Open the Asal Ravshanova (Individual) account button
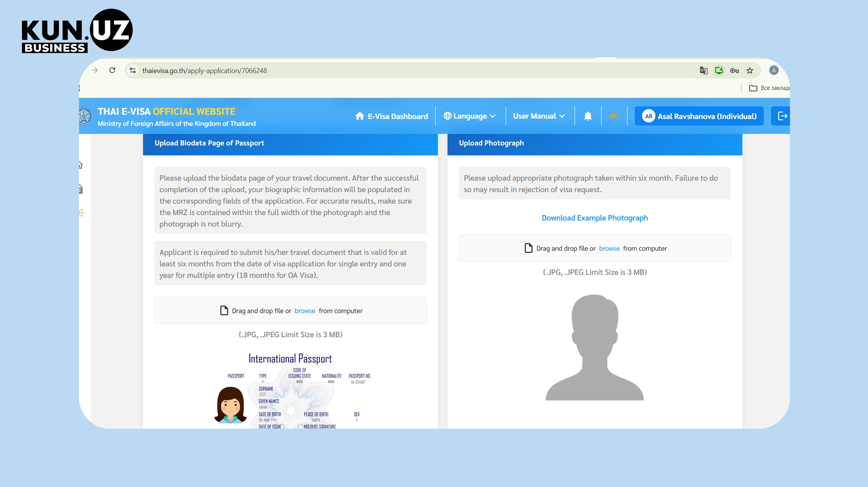Image resolution: width=868 pixels, height=487 pixels. 699,116
